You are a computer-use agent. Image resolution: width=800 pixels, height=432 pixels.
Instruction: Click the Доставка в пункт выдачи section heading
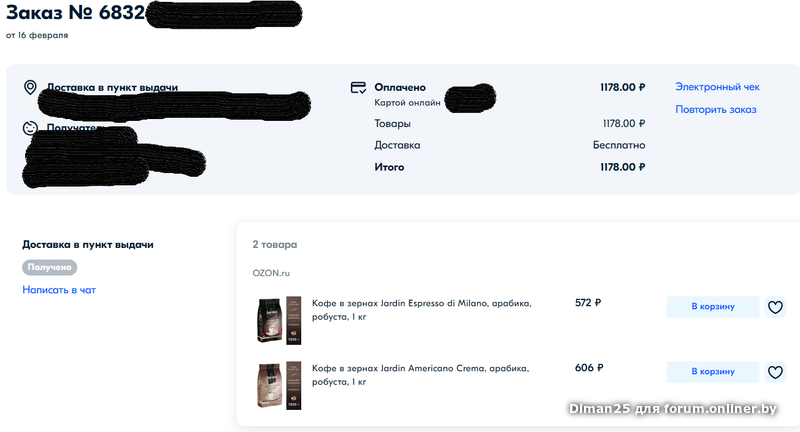pyautogui.click(x=88, y=244)
